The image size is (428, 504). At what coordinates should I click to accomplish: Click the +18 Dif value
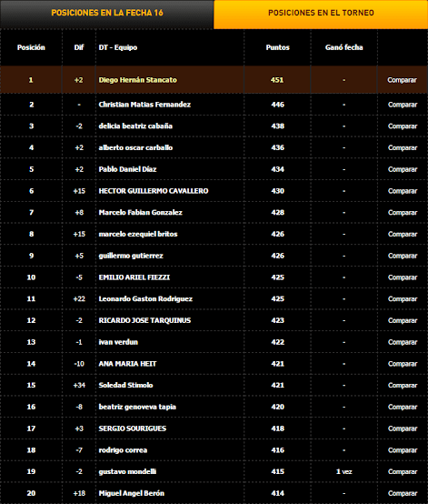79,493
